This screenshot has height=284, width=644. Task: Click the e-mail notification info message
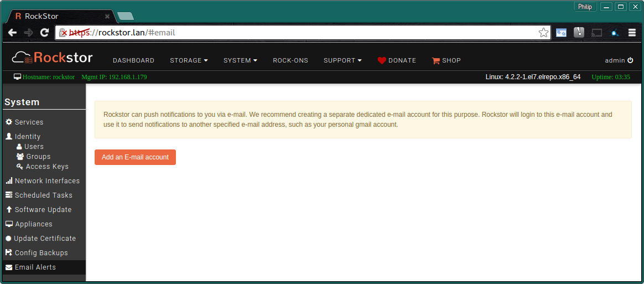tap(363, 120)
